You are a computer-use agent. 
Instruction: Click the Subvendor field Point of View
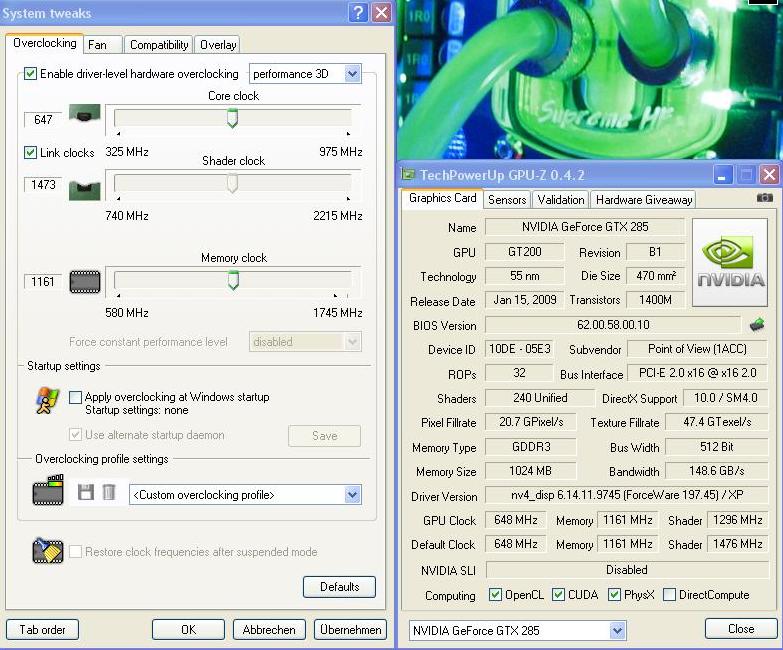click(x=697, y=349)
